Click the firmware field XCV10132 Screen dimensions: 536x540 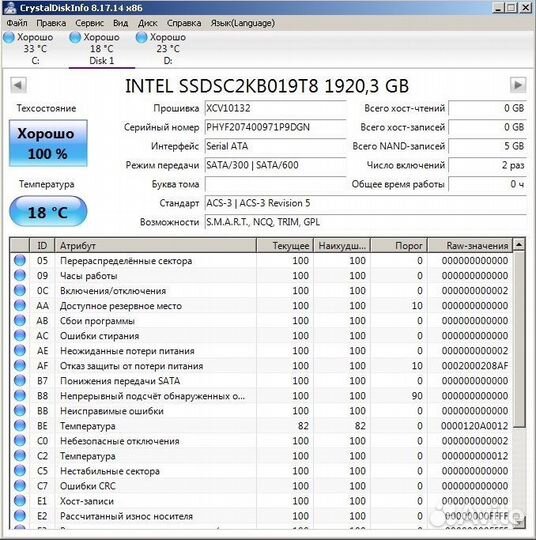tap(275, 108)
